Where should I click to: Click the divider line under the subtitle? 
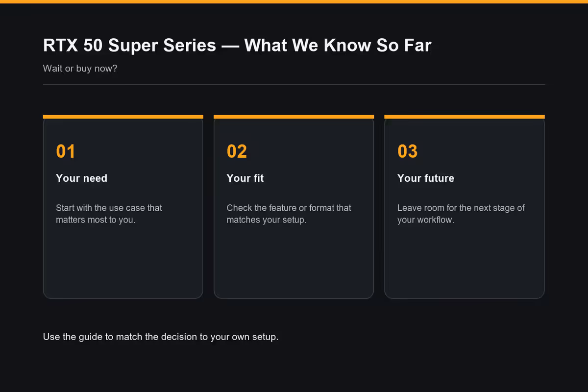294,85
